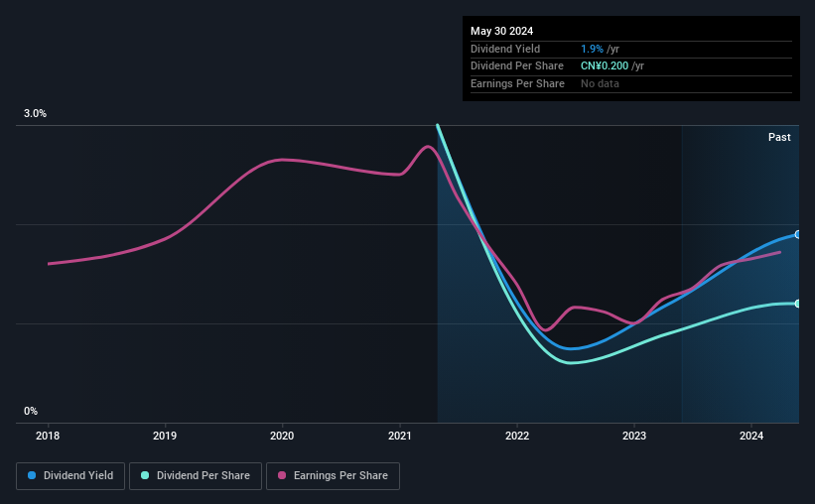This screenshot has width=815, height=504.
Task: Click the pink Earnings Per Share legend dot
Action: [282, 475]
